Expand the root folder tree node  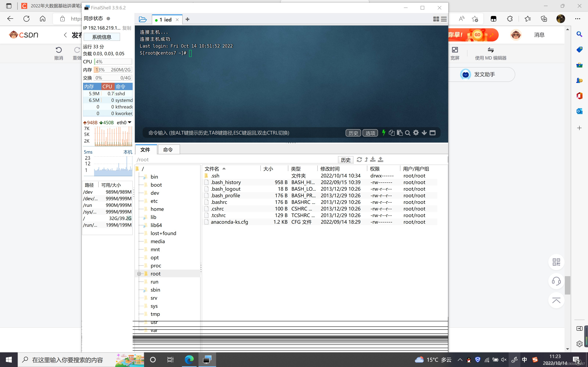pos(139,274)
